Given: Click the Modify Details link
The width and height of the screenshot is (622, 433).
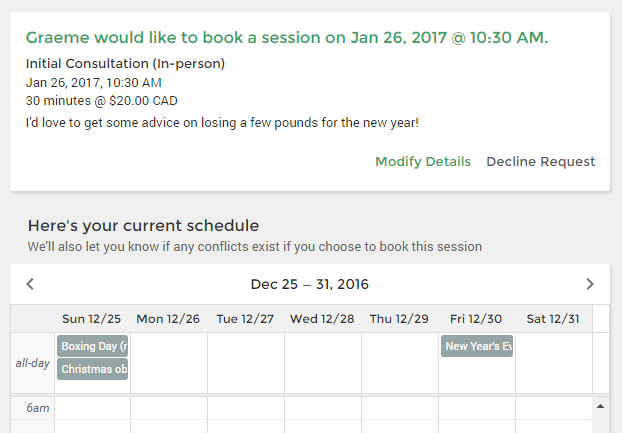Looking at the screenshot, I should [423, 162].
